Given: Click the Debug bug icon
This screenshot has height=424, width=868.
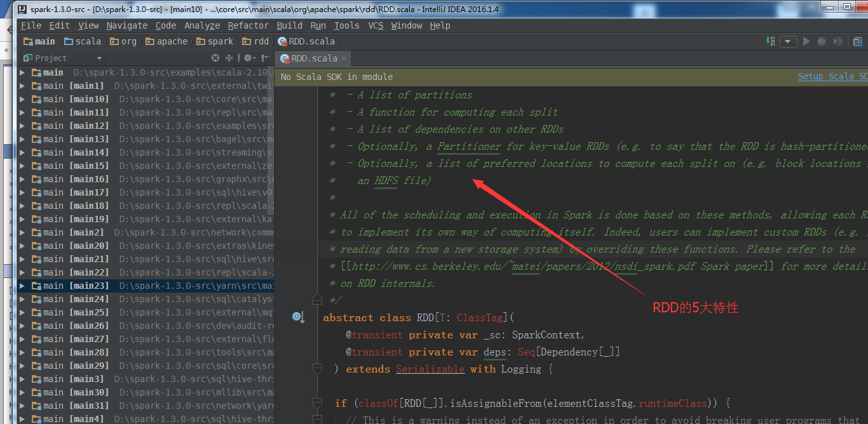Looking at the screenshot, I should (822, 41).
